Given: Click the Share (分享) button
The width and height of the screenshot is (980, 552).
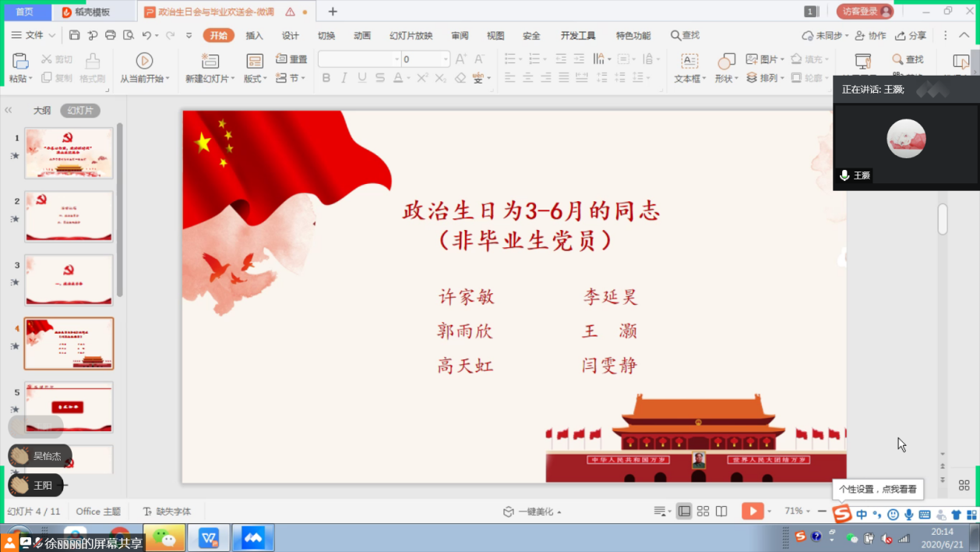Looking at the screenshot, I should coord(911,35).
